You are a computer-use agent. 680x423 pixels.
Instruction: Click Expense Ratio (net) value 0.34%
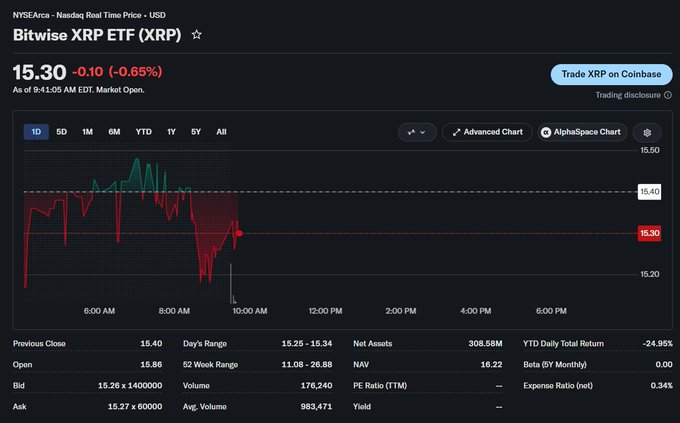tap(662, 385)
